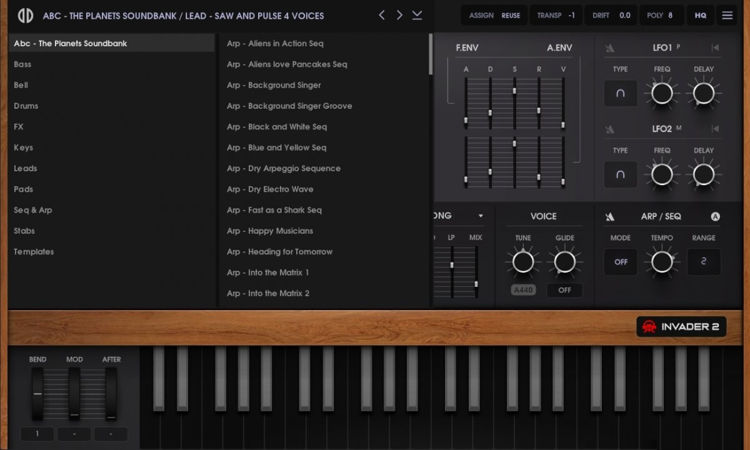Collapse the preset browser with down arrow
The width and height of the screenshot is (750, 450).
pos(417,15)
